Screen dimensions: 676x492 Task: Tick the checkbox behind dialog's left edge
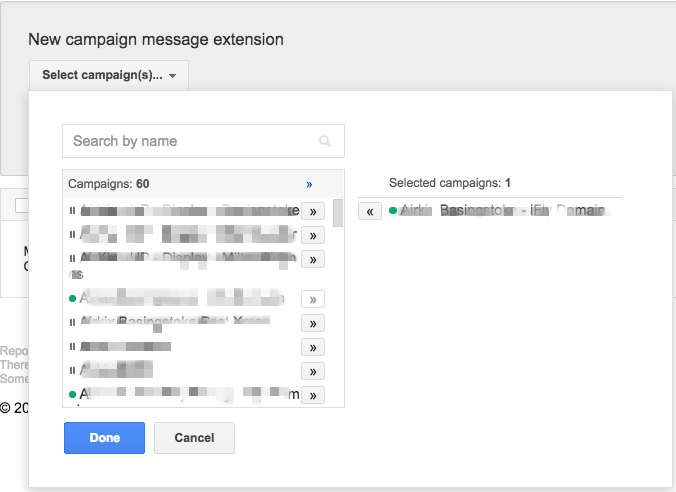[x=21, y=205]
